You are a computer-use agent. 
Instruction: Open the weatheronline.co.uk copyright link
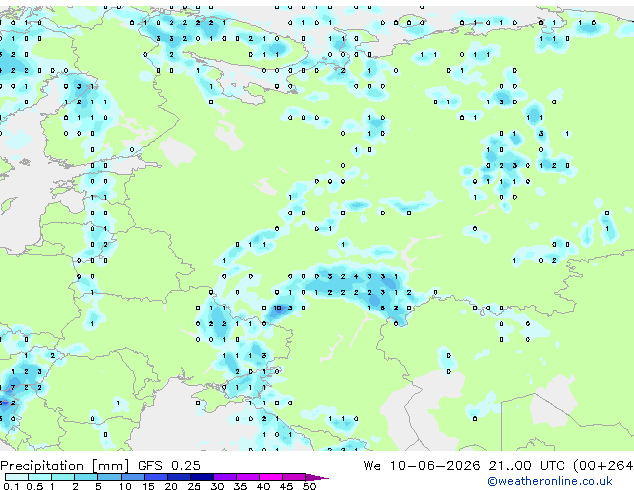coord(550,481)
